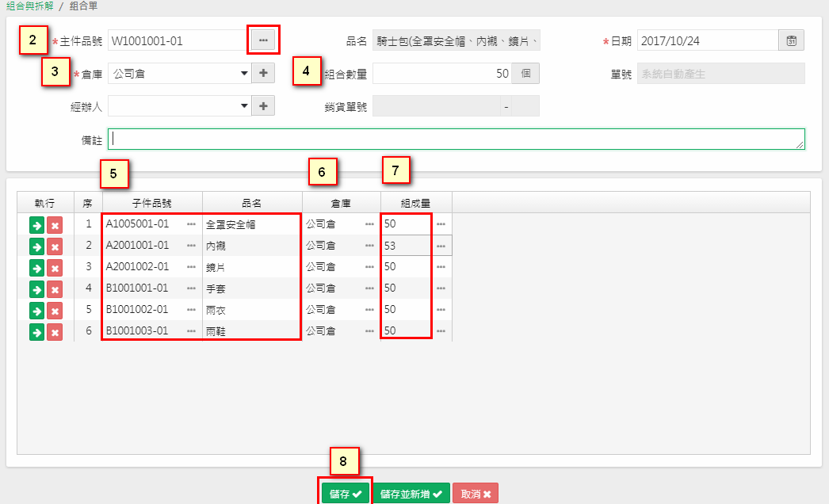Click green arrow execute icon in row 6
This screenshot has width=829, height=504.
36,332
